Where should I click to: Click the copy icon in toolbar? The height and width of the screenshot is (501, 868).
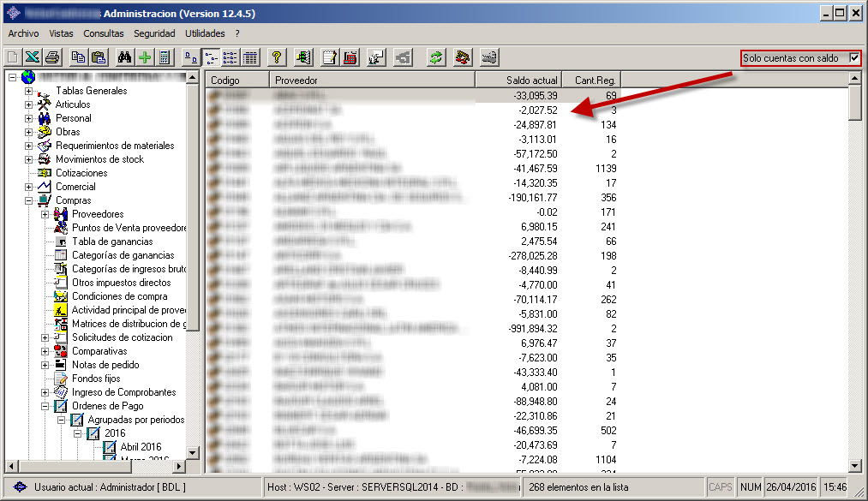[x=78, y=57]
